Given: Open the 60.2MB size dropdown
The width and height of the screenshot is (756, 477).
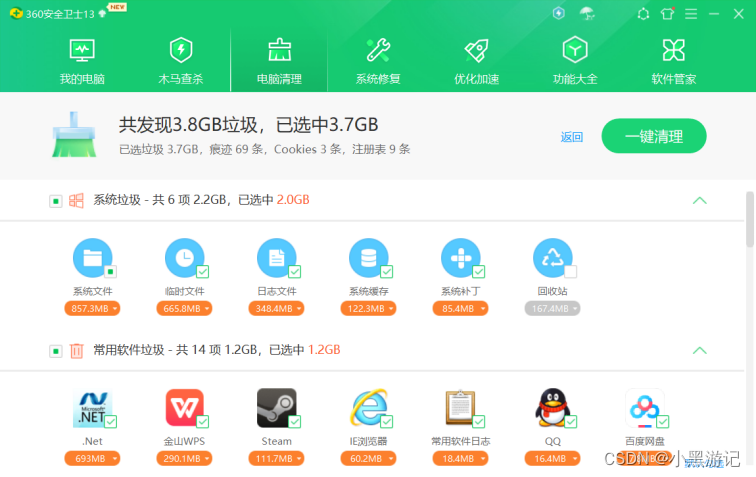Looking at the screenshot, I should click(x=368, y=459).
